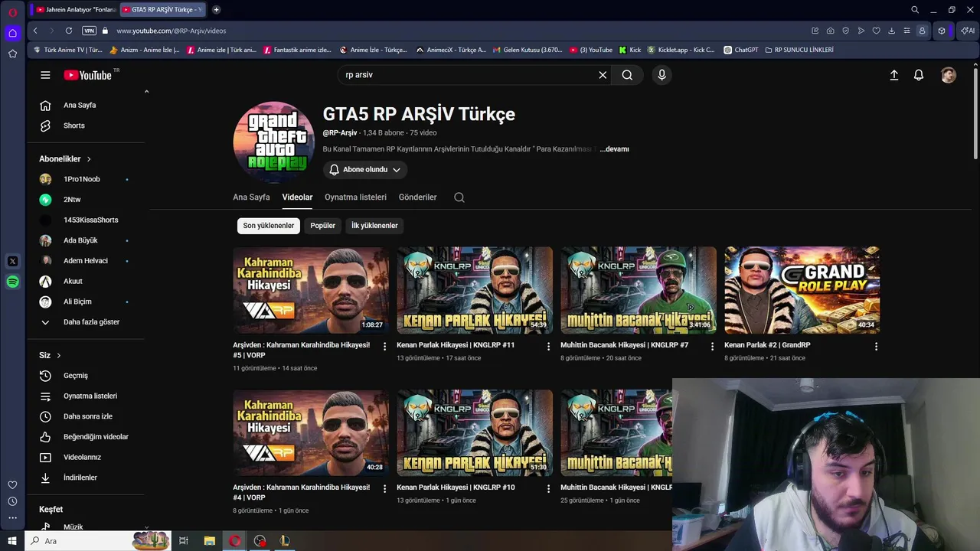Expand the 'Siz' section chevron

click(58, 355)
